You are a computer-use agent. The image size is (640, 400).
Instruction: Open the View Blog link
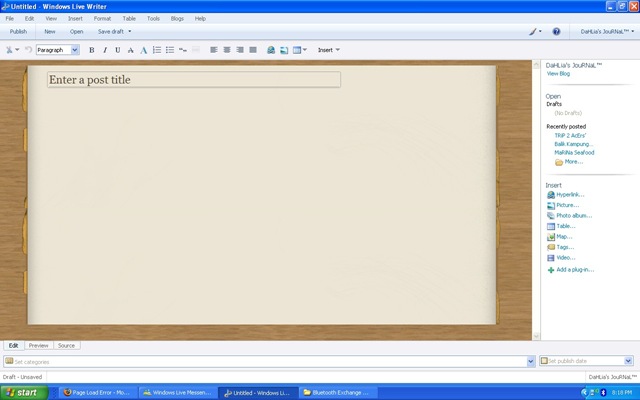click(558, 73)
